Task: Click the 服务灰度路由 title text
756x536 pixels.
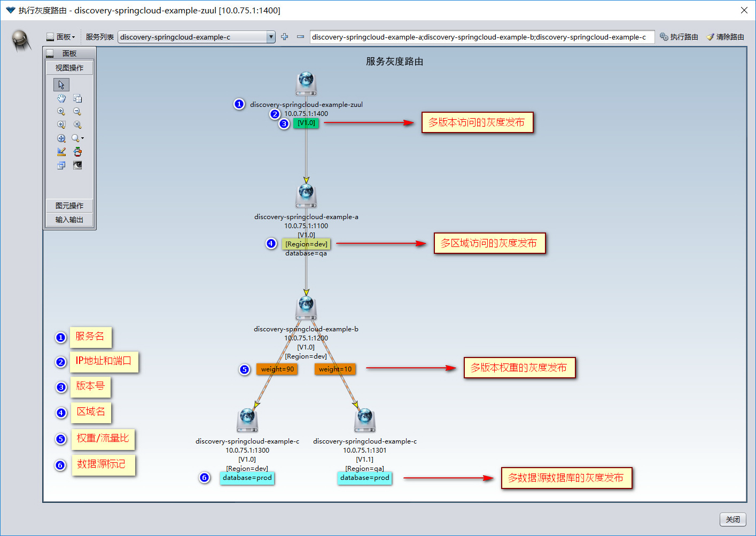Action: [395, 61]
